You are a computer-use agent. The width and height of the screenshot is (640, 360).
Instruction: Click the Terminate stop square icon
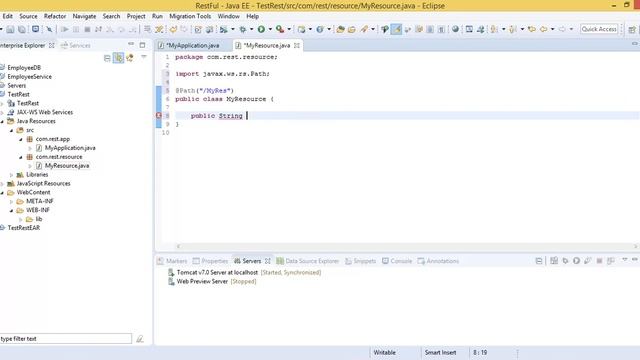coord(87,29)
